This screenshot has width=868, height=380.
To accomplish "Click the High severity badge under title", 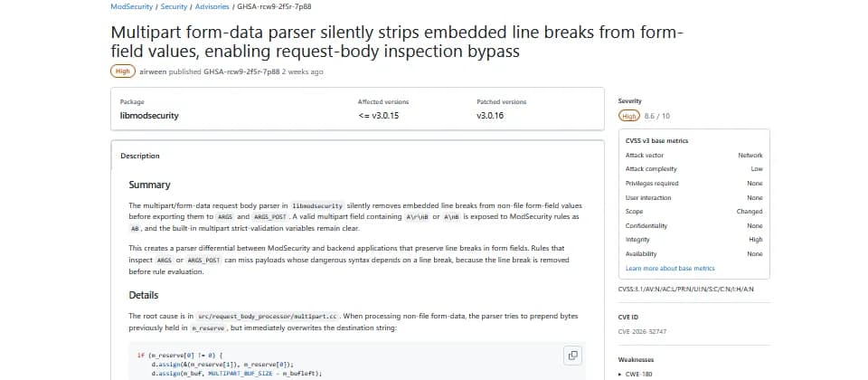I will pyautogui.click(x=123, y=71).
